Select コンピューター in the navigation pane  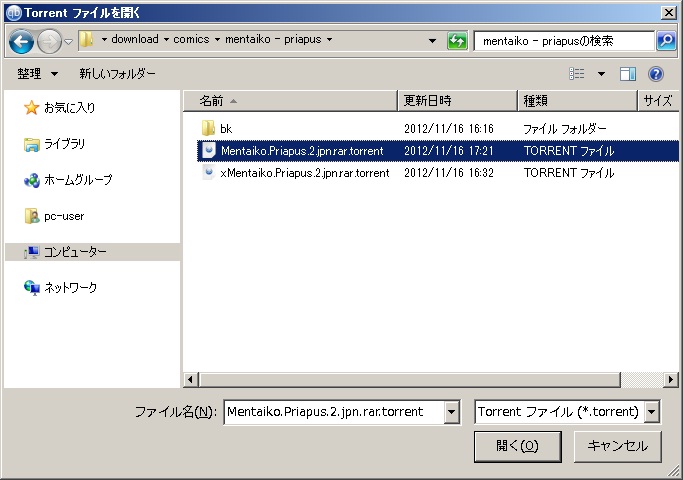pyautogui.click(x=75, y=252)
